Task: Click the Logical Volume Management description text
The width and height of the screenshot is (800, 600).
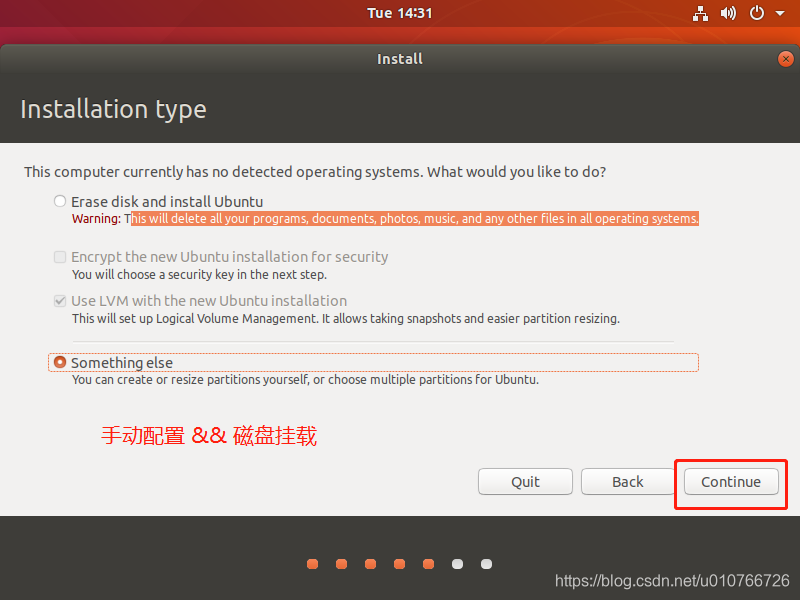Action: point(346,318)
